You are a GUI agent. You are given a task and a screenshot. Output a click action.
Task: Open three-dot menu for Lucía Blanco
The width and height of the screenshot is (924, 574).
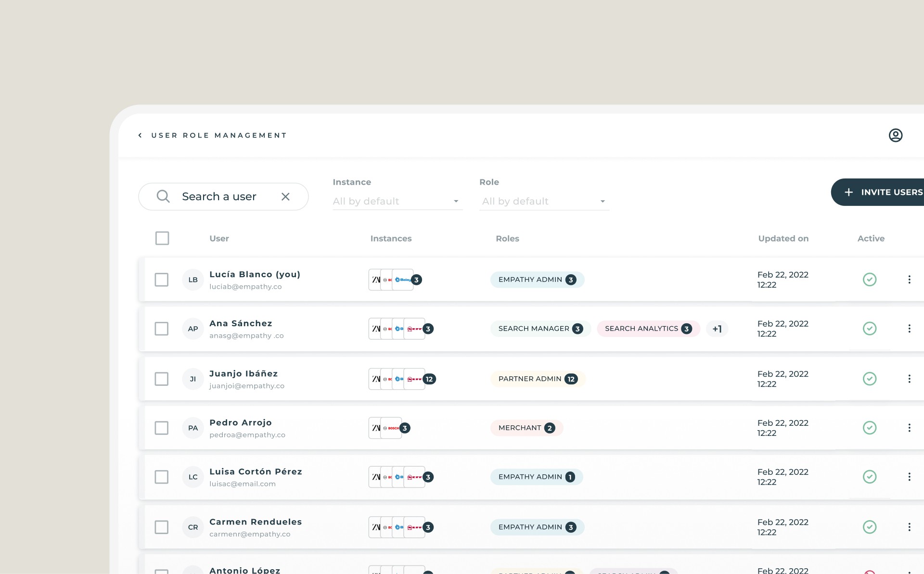909,280
